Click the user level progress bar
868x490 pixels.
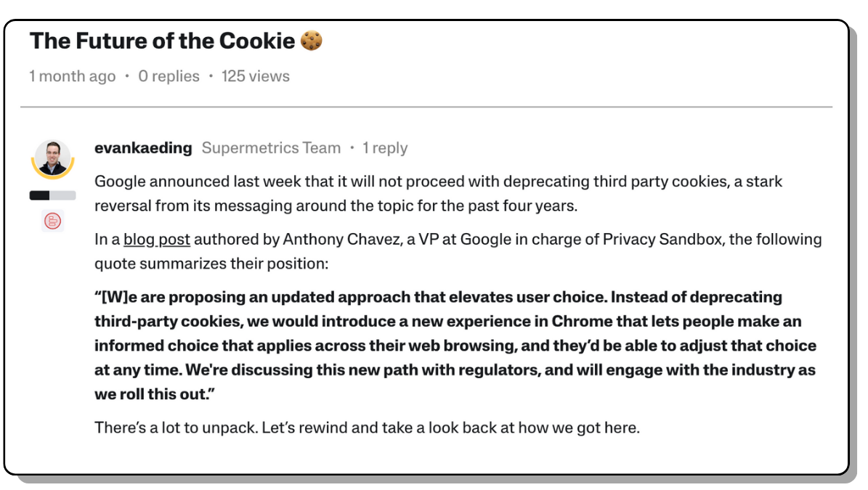point(52,195)
